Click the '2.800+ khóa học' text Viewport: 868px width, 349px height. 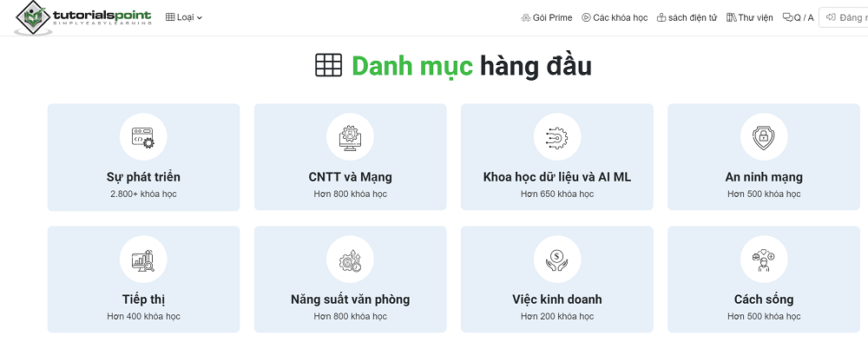click(x=143, y=194)
